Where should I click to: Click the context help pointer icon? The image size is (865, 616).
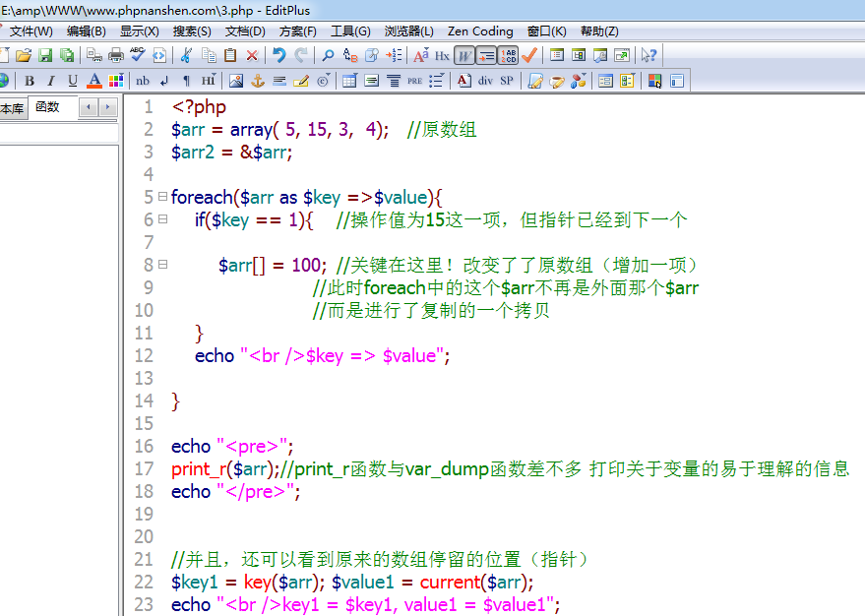pyautogui.click(x=649, y=55)
